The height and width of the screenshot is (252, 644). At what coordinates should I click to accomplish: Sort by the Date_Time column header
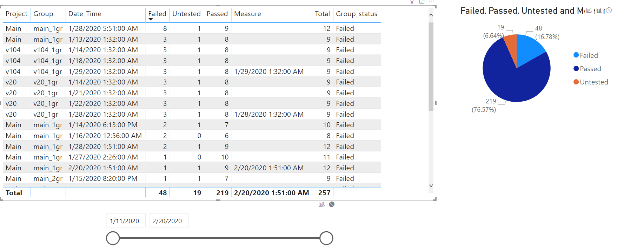(85, 14)
